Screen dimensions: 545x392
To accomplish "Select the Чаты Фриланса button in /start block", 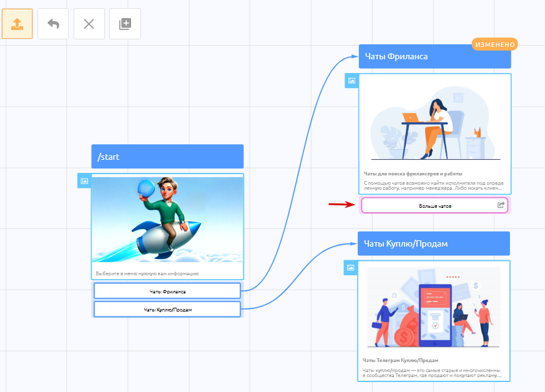I will coord(167,292).
